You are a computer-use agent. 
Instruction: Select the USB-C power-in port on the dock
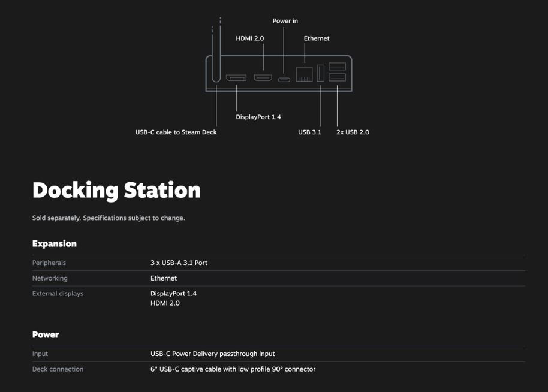point(284,79)
